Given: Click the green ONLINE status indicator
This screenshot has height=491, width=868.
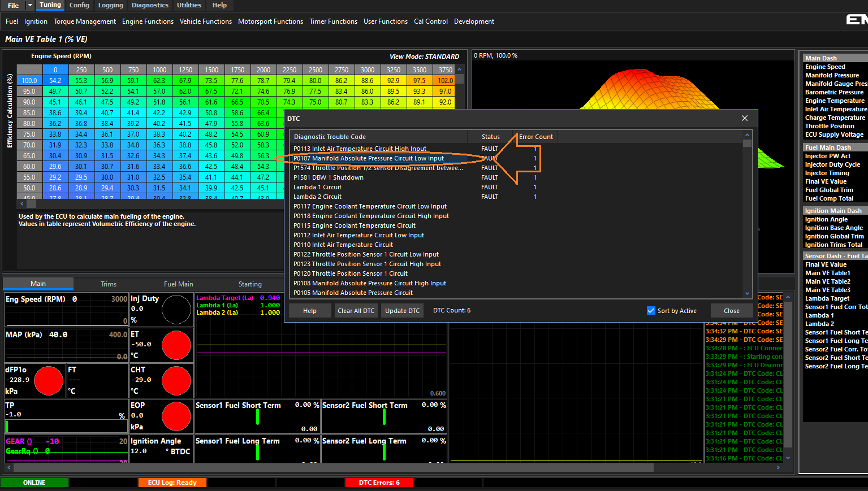Looking at the screenshot, I should [x=34, y=483].
